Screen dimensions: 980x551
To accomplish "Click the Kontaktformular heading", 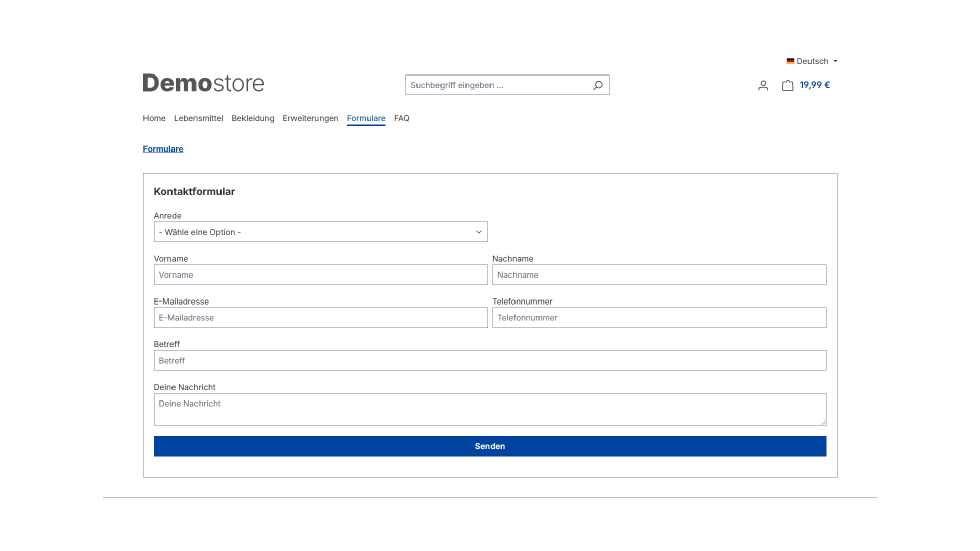I will (x=194, y=192).
